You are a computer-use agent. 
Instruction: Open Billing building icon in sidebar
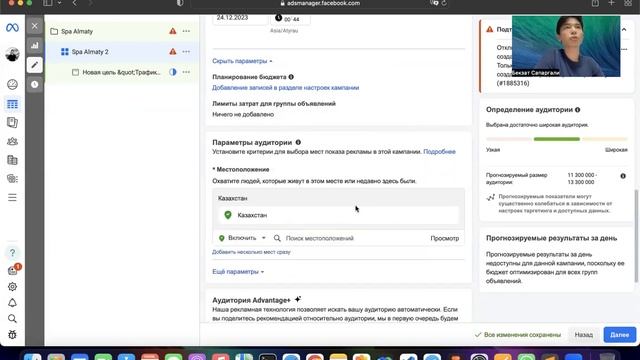click(12, 160)
